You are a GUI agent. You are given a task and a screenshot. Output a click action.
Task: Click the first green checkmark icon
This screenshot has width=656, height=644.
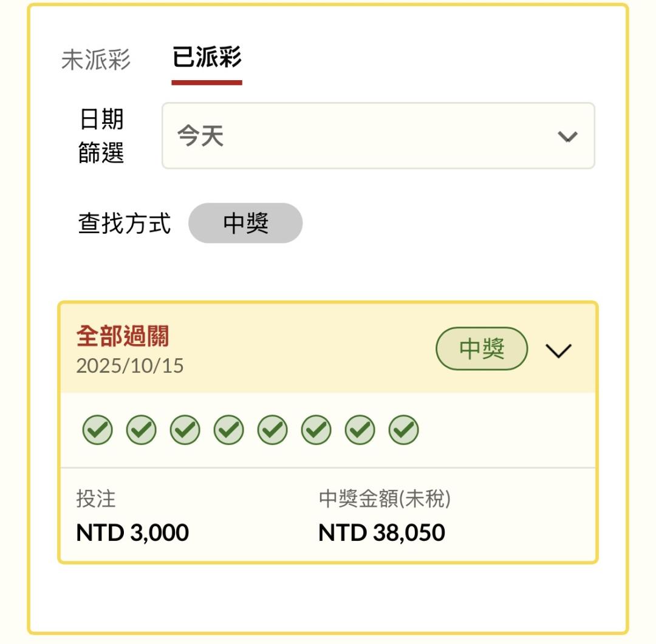(98, 430)
